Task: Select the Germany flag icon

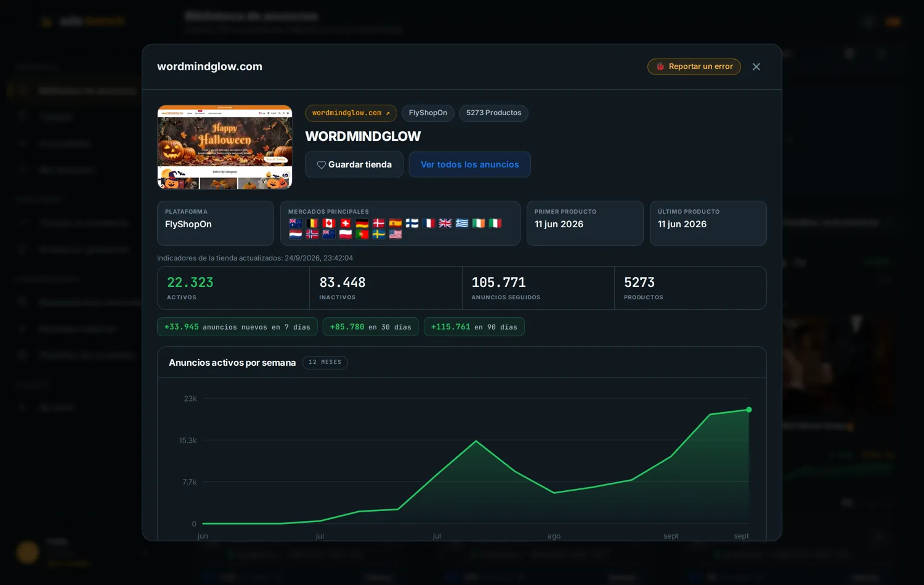Action: tap(362, 224)
